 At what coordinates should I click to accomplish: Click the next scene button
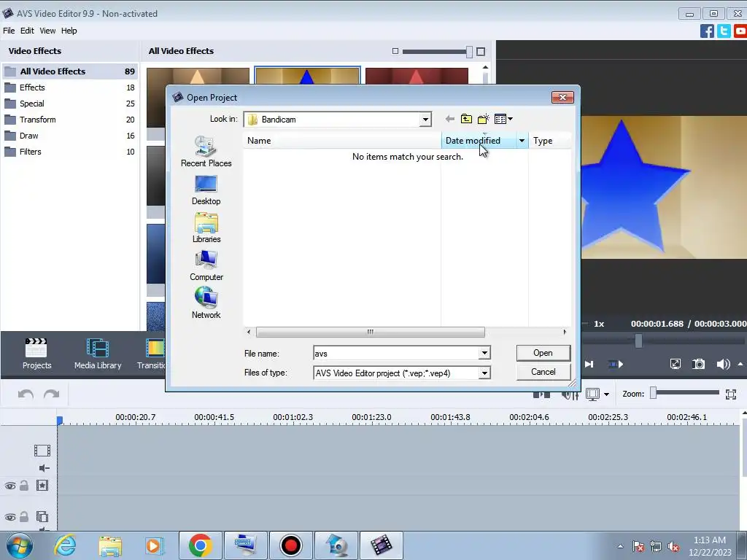point(616,365)
